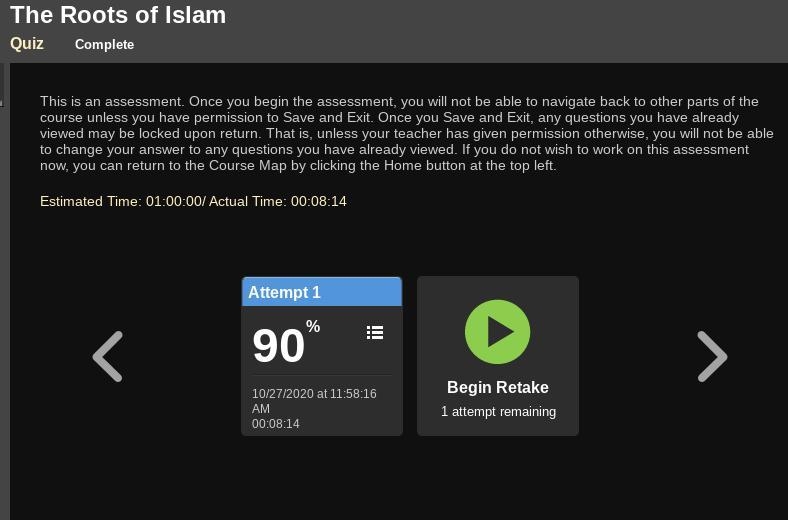Open the Attempt 1 answer list icon
The height and width of the screenshot is (520, 788).
pyautogui.click(x=375, y=333)
